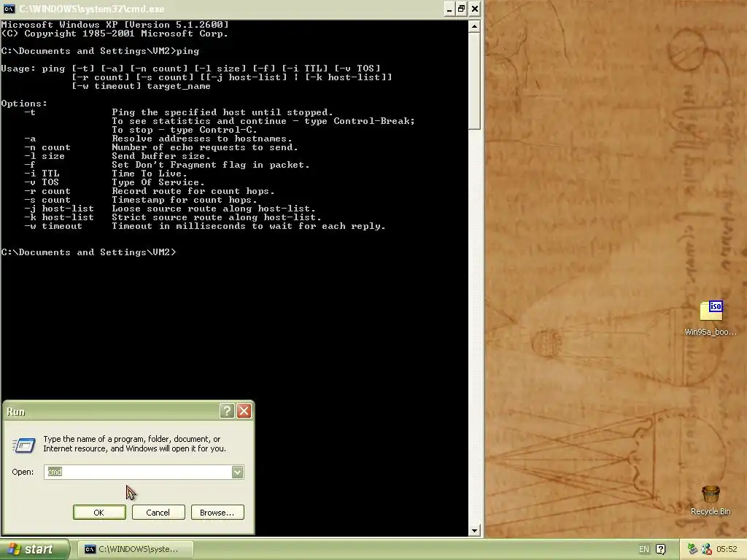Viewport: 747px width, 560px height.
Task: Click the Run dialog help question-mark button
Action: tap(227, 411)
